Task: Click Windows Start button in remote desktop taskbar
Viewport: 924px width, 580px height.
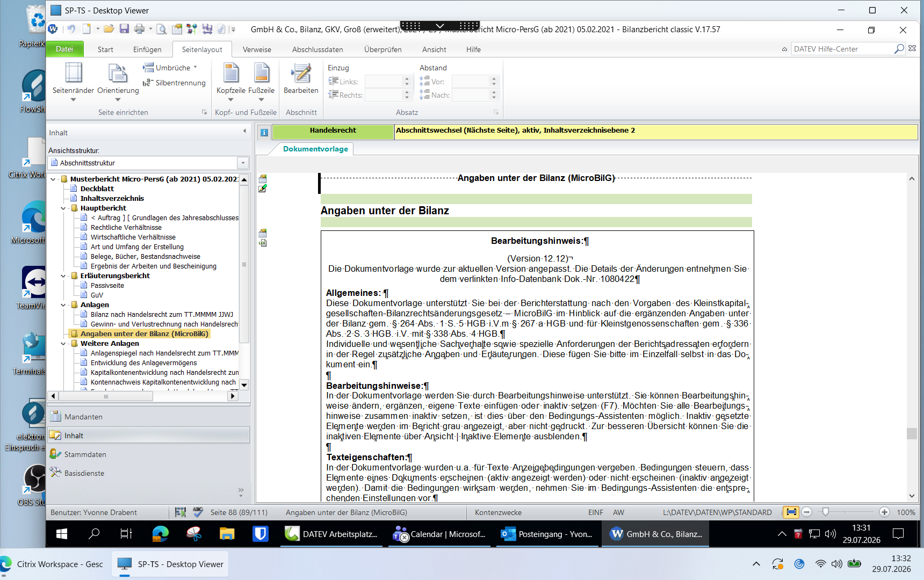Action: click(62, 534)
